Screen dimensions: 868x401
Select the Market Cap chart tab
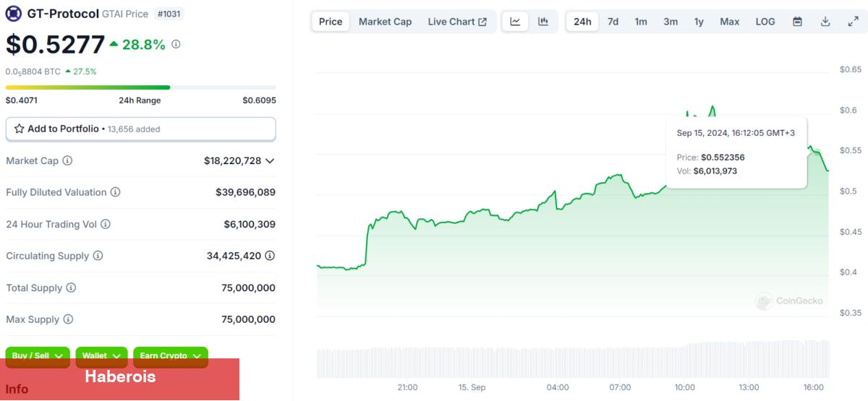[x=385, y=22]
